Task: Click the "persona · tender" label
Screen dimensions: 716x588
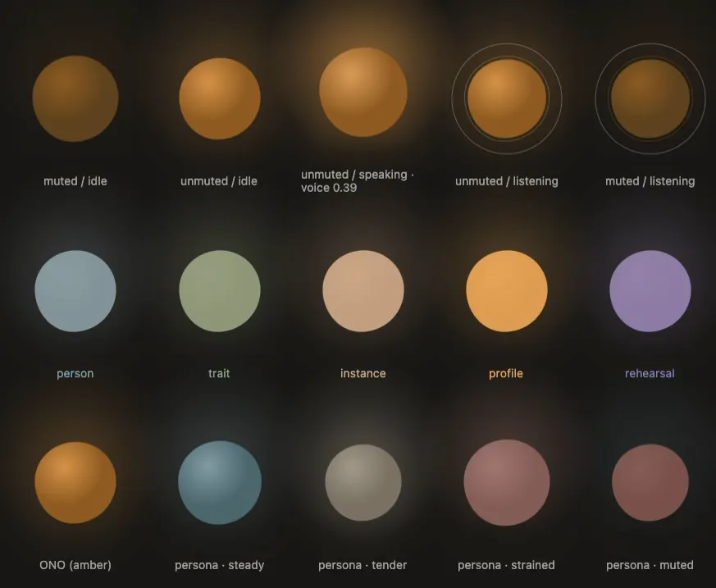Action: 363,565
